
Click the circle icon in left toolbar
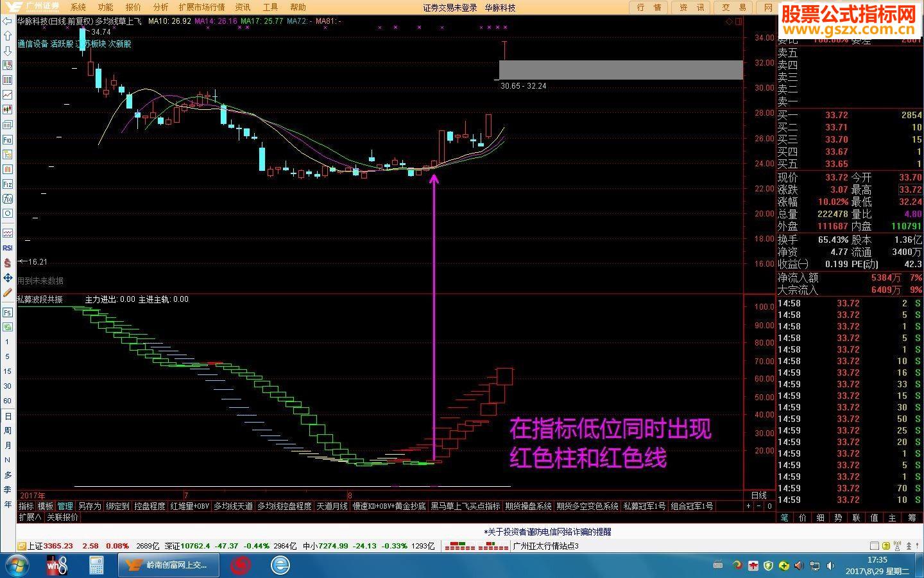[x=8, y=213]
